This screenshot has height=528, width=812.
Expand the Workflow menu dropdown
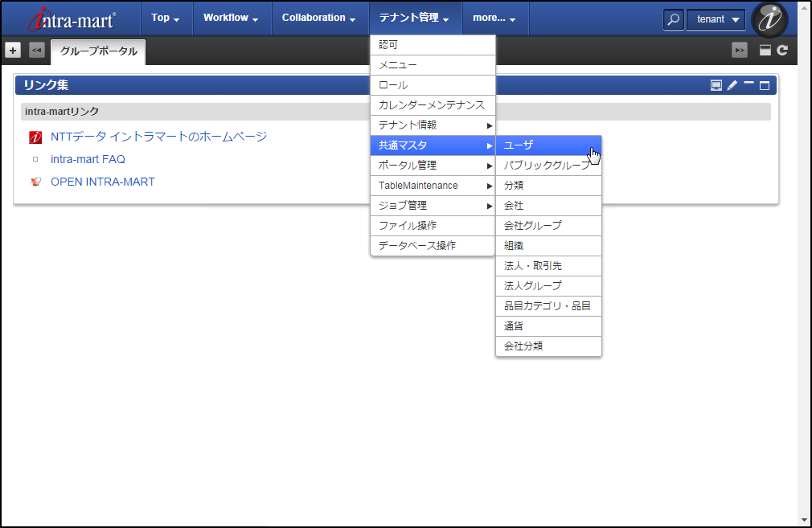point(231,18)
